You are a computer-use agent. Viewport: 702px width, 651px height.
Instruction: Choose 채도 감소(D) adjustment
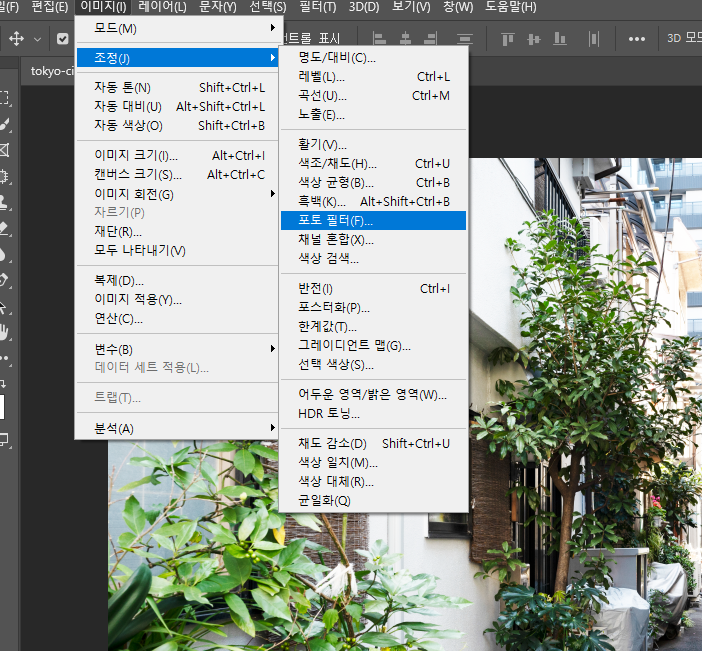tap(373, 443)
